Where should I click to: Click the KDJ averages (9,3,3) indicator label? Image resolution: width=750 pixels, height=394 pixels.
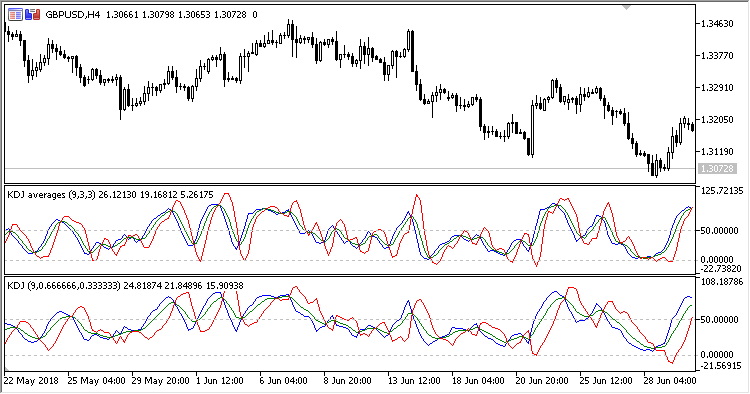tap(52, 195)
